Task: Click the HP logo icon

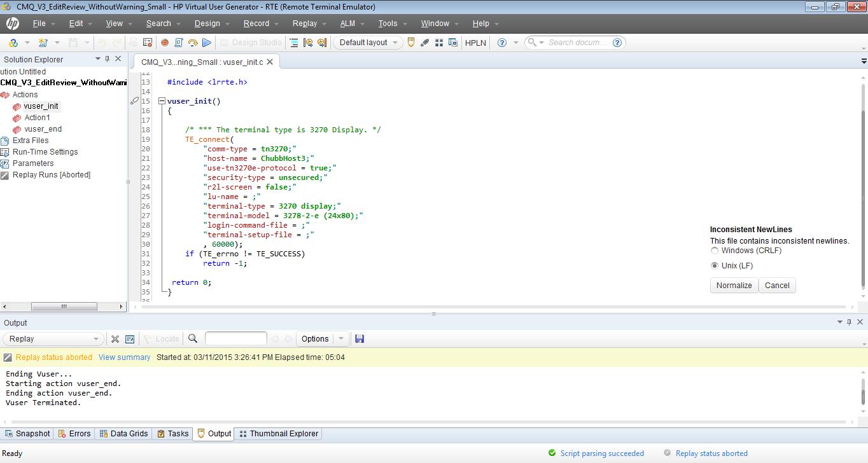Action: point(12,24)
